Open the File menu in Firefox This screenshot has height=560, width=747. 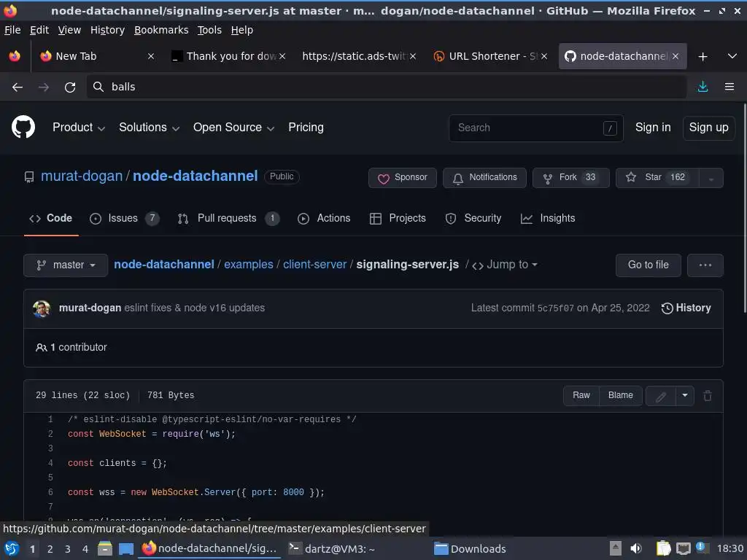pos(12,30)
